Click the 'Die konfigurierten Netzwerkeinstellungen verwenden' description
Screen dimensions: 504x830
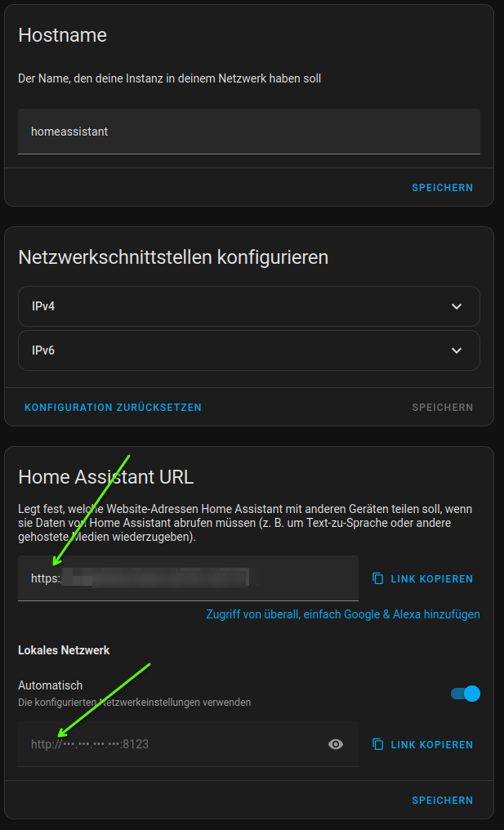point(135,702)
